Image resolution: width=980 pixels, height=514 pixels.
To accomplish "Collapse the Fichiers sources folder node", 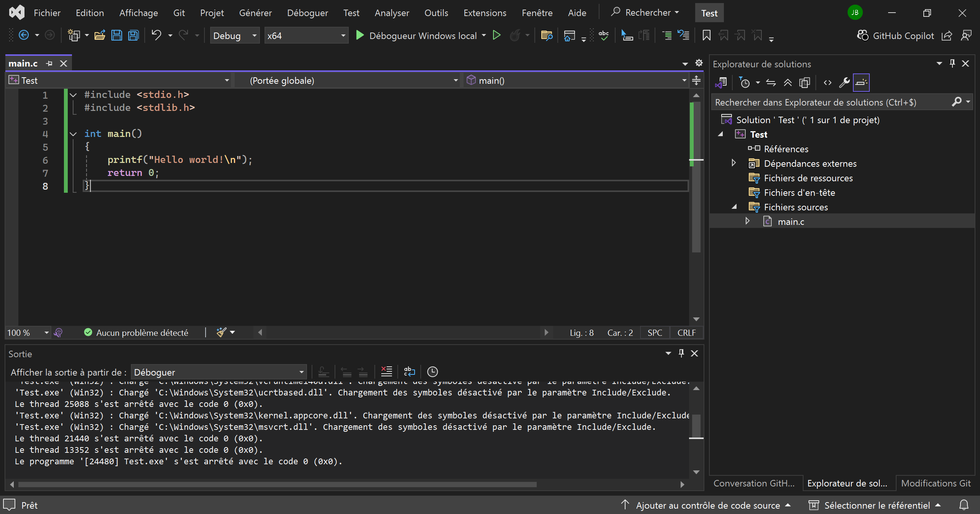I will pyautogui.click(x=734, y=207).
